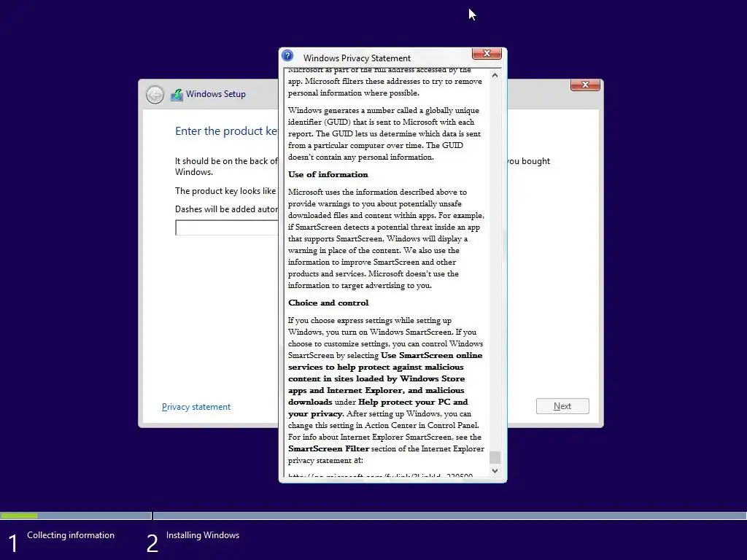Click the privacy statement scroll down arrow

click(x=495, y=470)
